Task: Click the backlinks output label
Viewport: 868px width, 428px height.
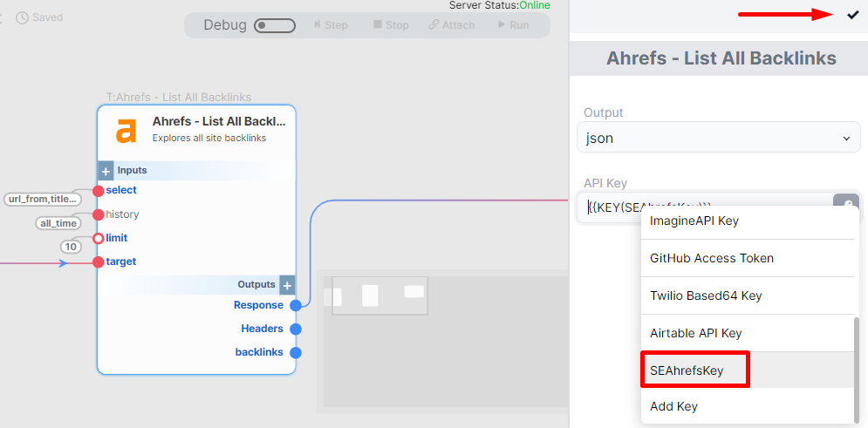Action: pos(259,352)
